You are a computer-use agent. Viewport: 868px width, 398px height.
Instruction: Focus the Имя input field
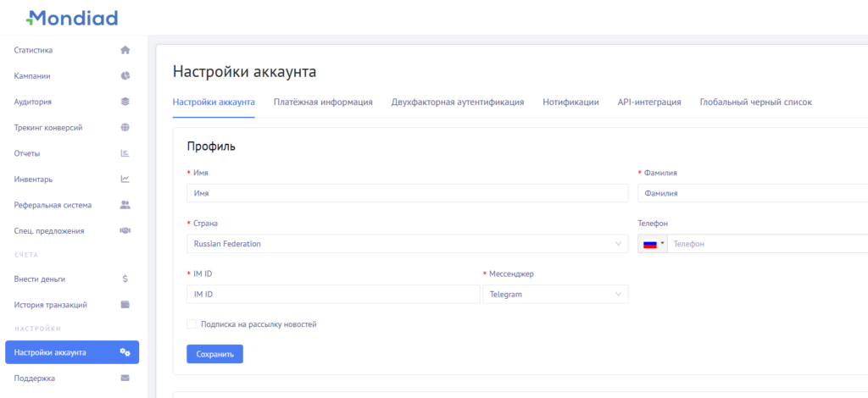coord(408,193)
